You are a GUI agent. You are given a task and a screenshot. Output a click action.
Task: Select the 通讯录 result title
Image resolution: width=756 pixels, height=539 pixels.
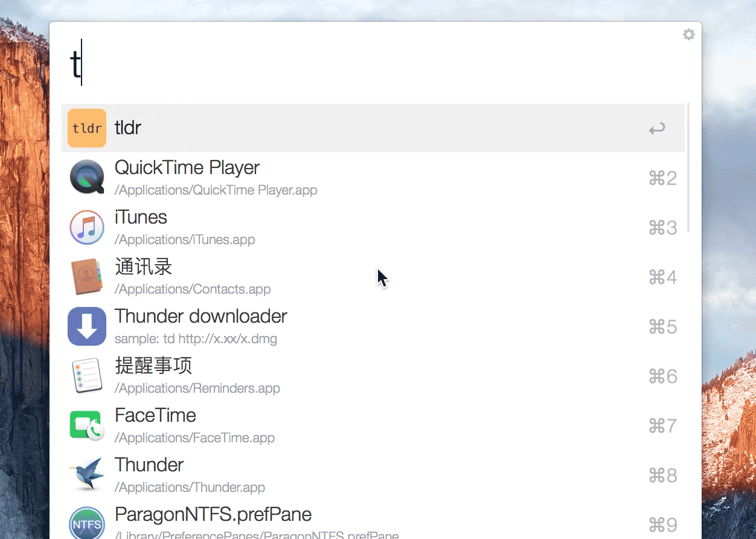click(x=144, y=266)
